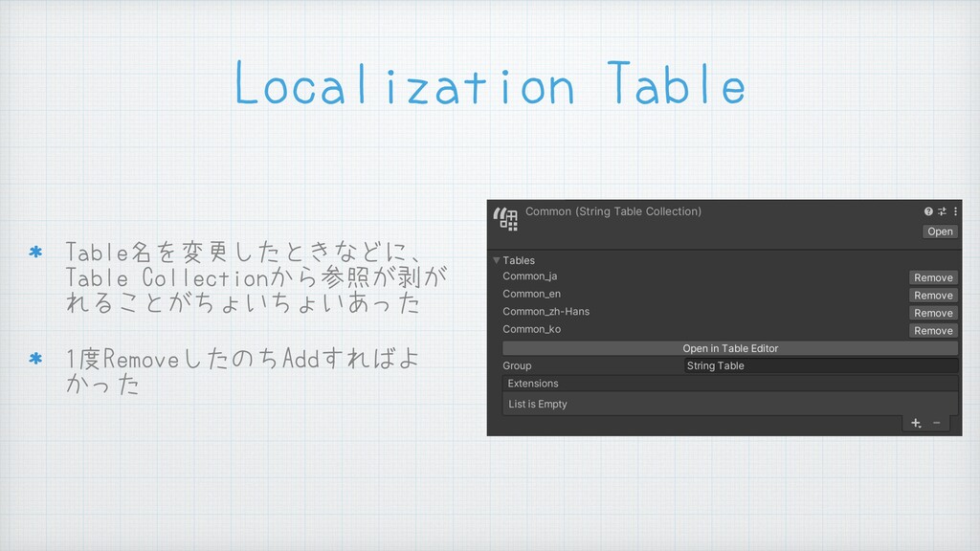The height and width of the screenshot is (551, 980).
Task: Remove the Common_en table
Action: point(933,295)
